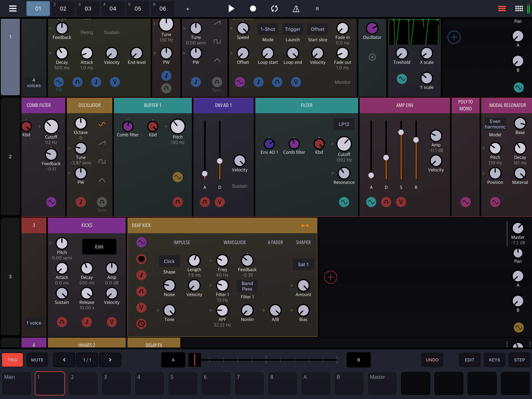
Task: Change Click impulse shape selector
Action: pyautogui.click(x=169, y=261)
